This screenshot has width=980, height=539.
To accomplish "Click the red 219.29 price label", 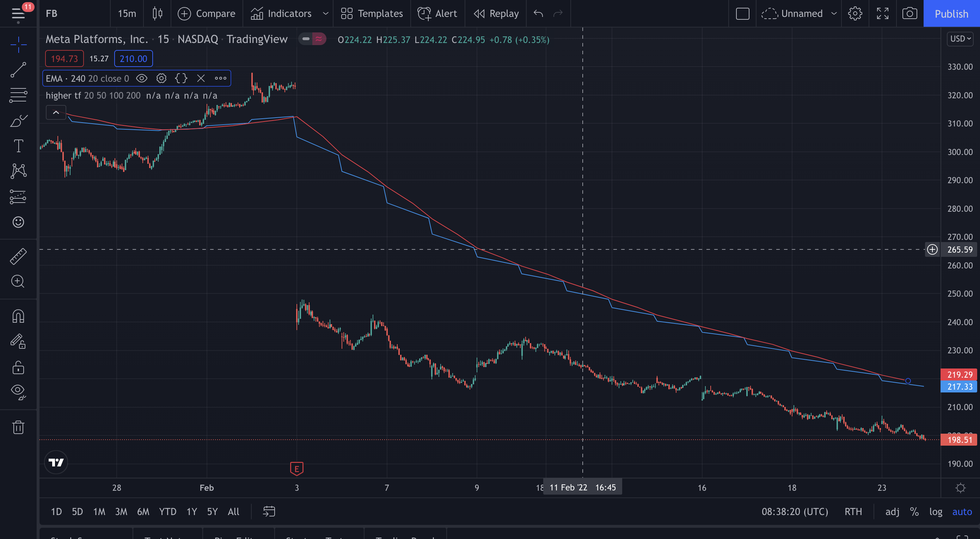I will [960, 374].
